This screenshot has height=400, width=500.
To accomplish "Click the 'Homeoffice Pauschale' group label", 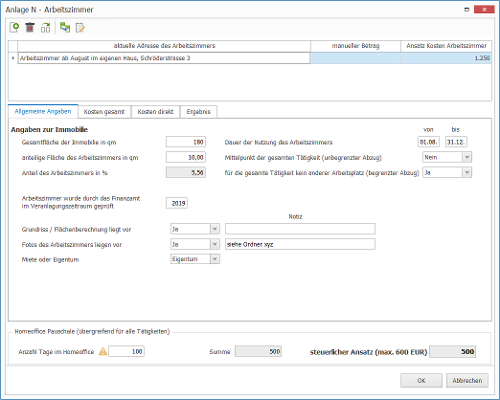I will coord(92,331).
